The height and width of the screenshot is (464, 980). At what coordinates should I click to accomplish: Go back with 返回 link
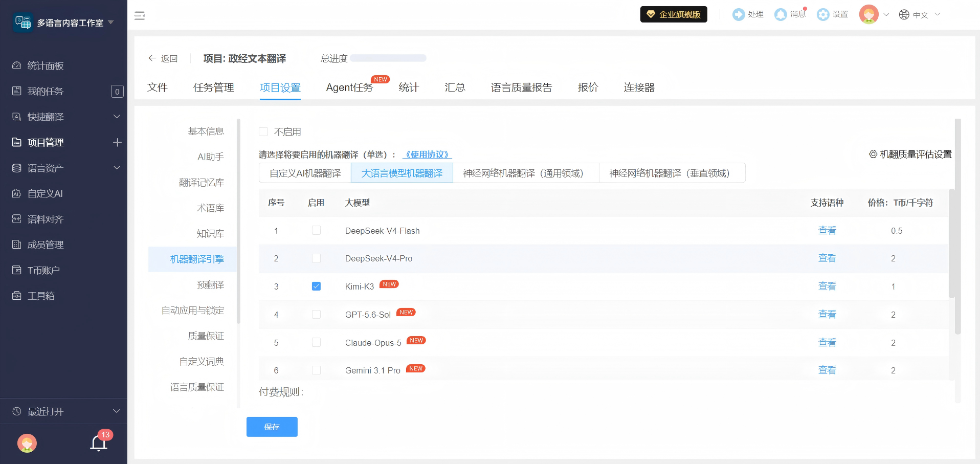(163, 58)
